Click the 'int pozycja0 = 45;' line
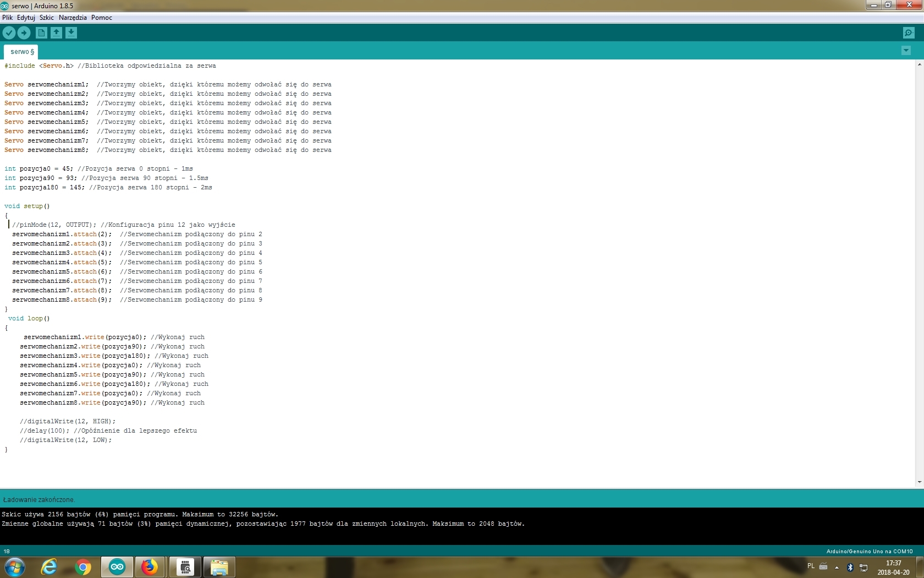 (x=98, y=169)
